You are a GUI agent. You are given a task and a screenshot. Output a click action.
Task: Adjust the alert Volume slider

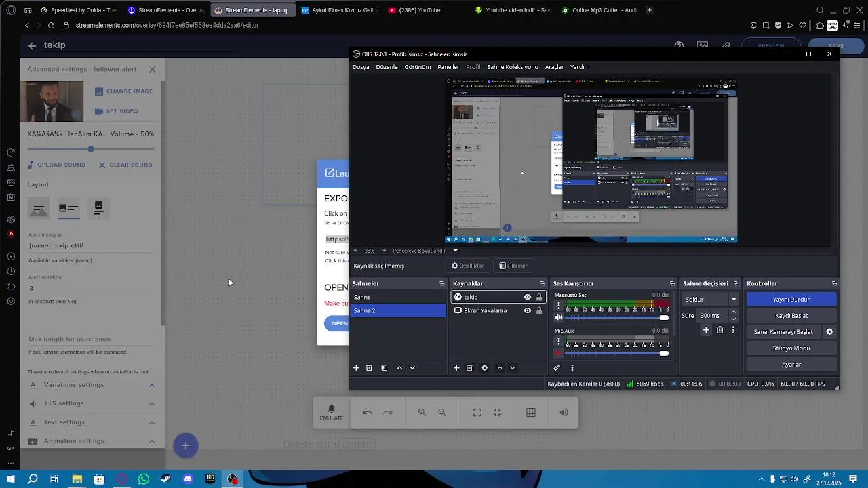(x=91, y=149)
